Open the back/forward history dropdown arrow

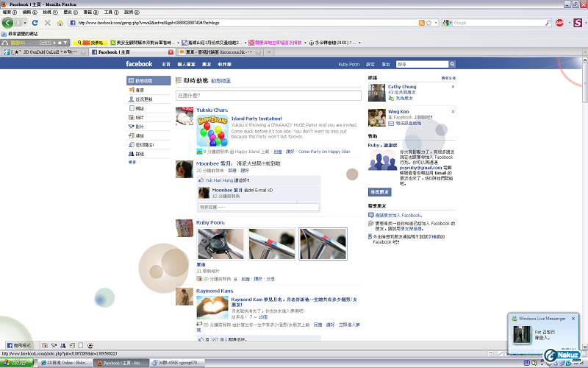point(25,23)
